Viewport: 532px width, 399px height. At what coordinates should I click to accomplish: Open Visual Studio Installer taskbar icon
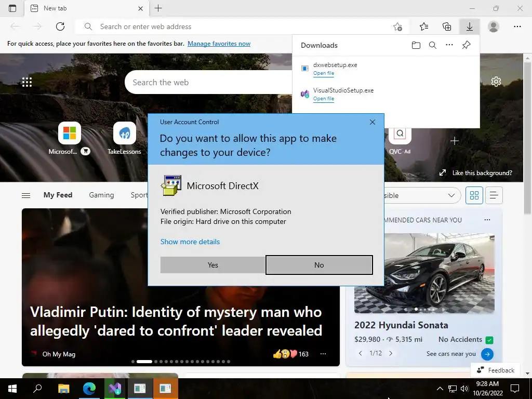pos(115,389)
